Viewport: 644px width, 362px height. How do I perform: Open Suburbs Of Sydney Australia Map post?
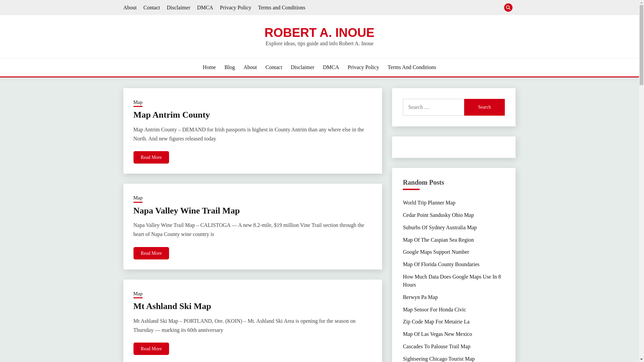440,228
